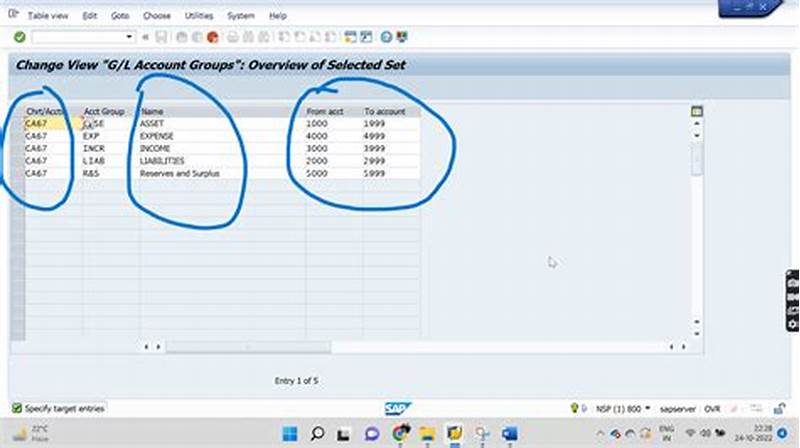Image resolution: width=800 pixels, height=448 pixels.
Task: Click the scroll-up arrow at top of table scrollbar
Action: pos(696,124)
